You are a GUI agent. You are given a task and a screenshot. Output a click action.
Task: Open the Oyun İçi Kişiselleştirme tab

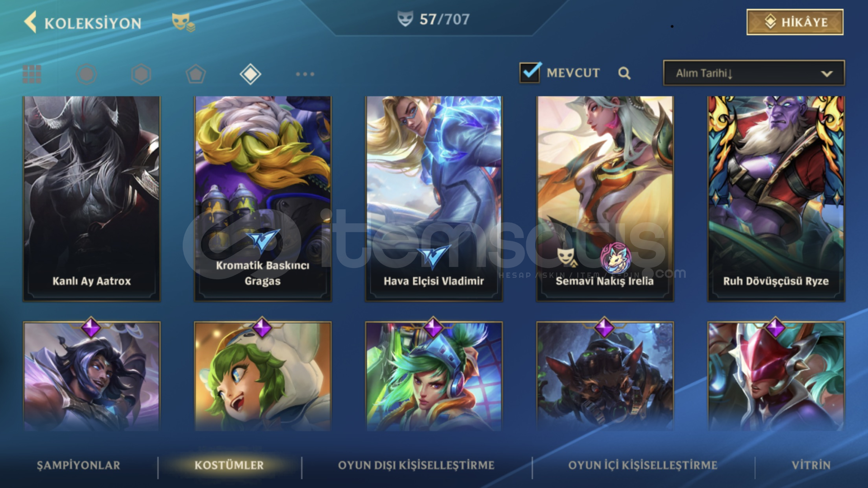tap(643, 465)
